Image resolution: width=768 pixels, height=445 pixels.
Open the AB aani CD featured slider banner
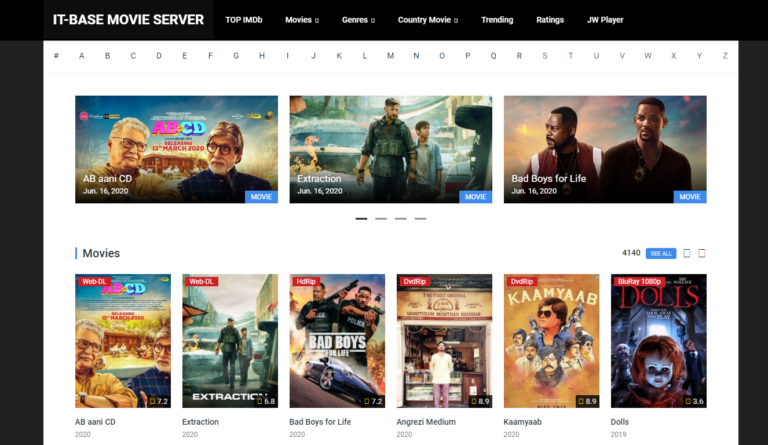coord(176,149)
